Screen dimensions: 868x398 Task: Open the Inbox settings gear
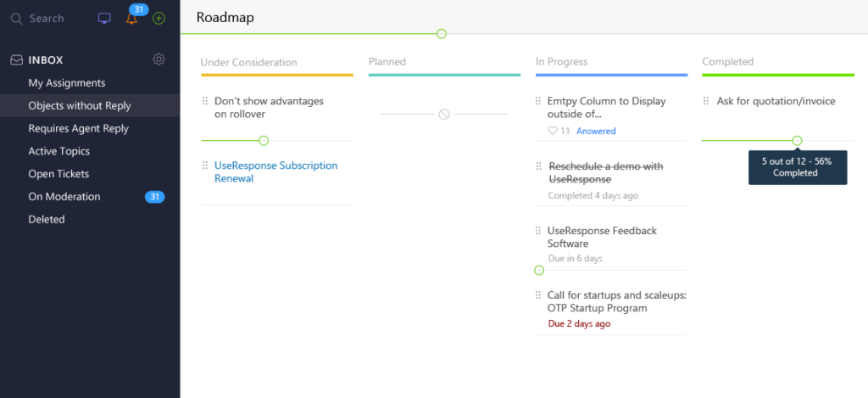coord(159,59)
